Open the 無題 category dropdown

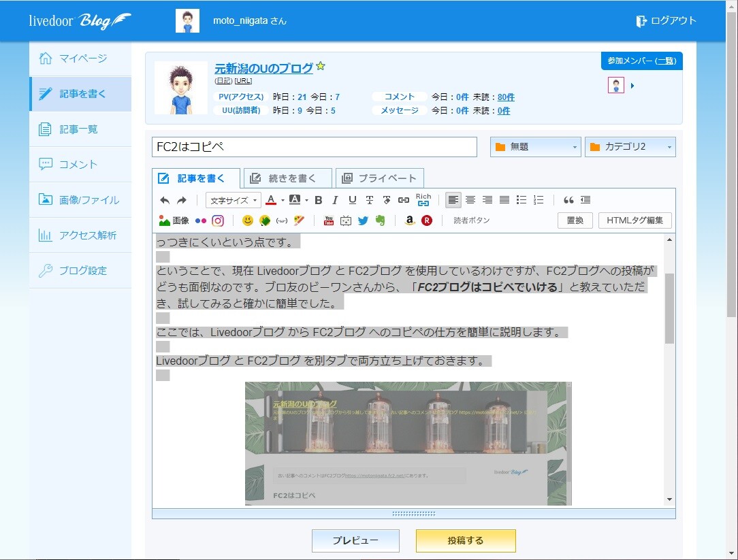pyautogui.click(x=535, y=147)
